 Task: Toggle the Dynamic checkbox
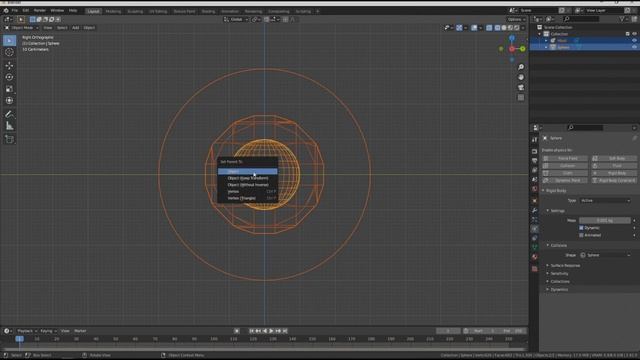click(x=581, y=228)
